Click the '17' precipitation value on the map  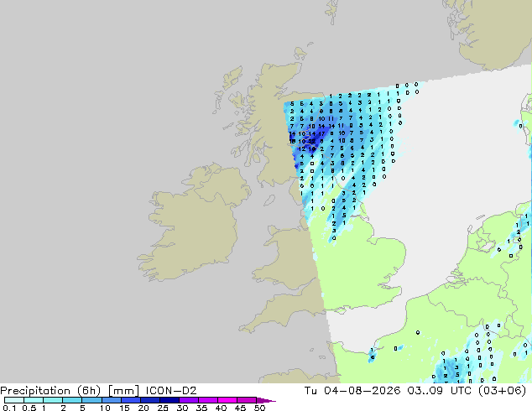click(321, 133)
